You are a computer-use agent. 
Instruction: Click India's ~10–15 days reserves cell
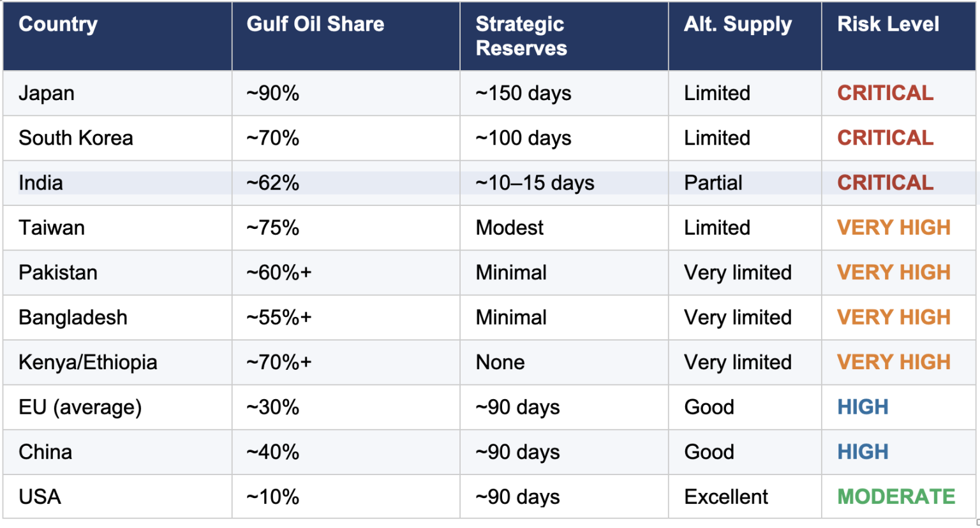[535, 183]
